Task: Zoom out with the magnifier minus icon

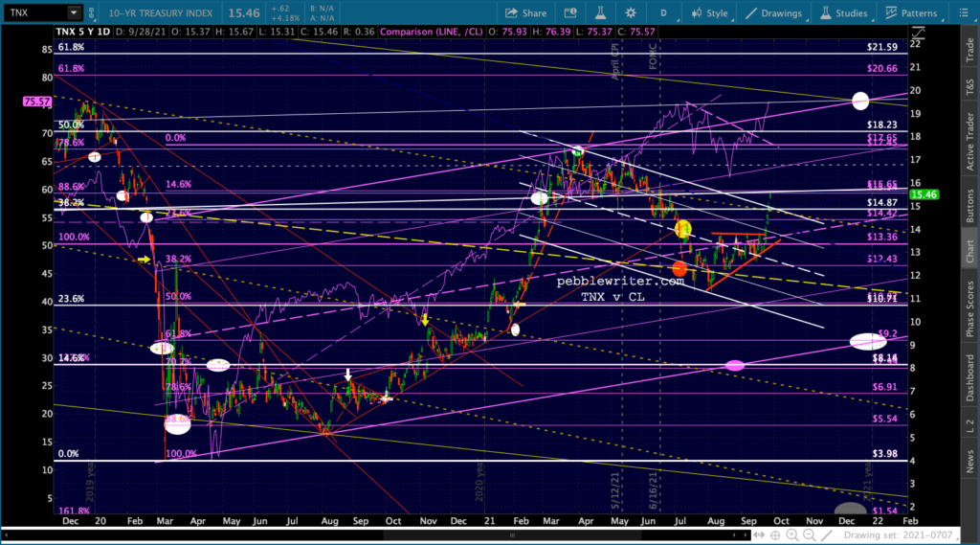Action: [x=810, y=535]
